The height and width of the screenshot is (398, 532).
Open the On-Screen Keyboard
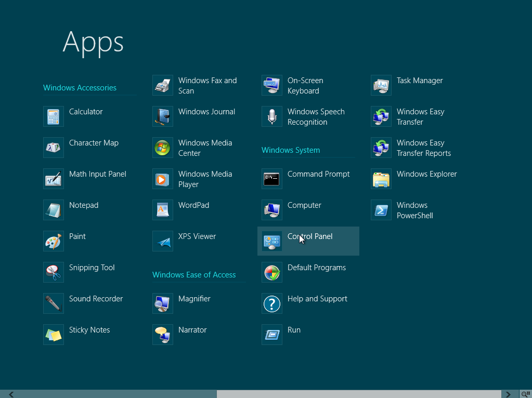292,85
